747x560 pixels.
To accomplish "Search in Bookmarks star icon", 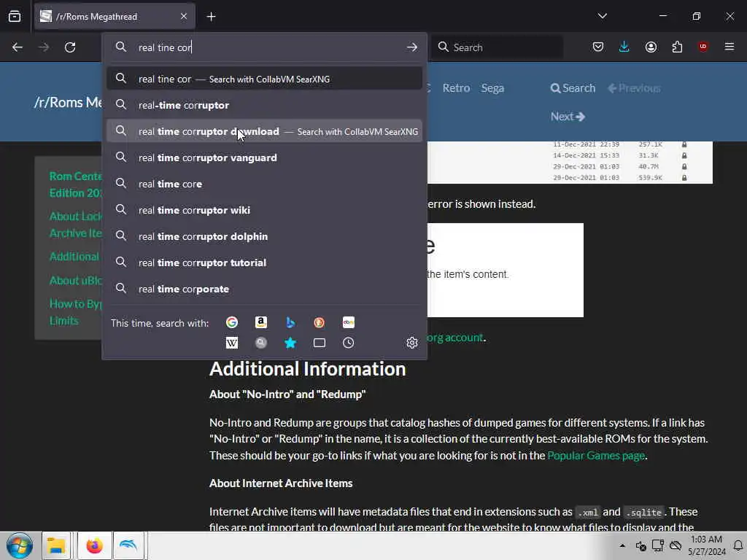I will click(290, 343).
